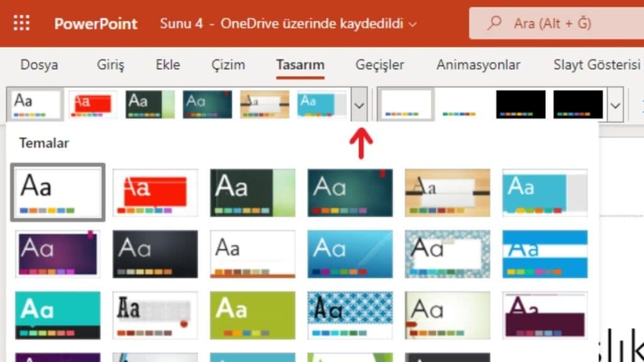The image size is (644, 362).
Task: Pick the dark teal theme in the ribbon strip
Action: 208,105
